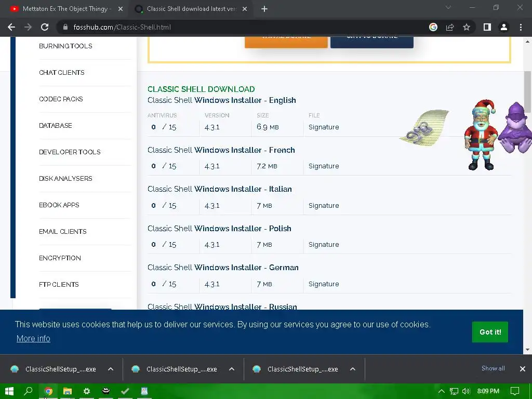
Task: Click the 6.9 MB size value
Action: [x=268, y=127]
